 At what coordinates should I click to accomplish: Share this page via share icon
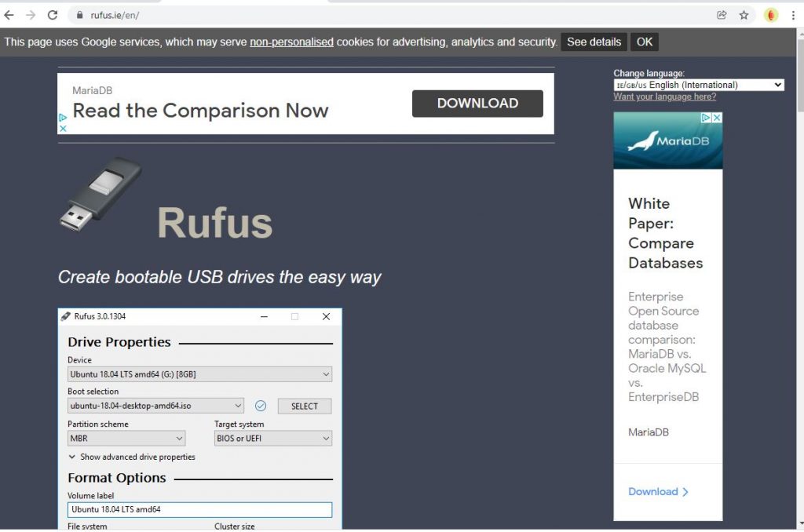click(722, 16)
